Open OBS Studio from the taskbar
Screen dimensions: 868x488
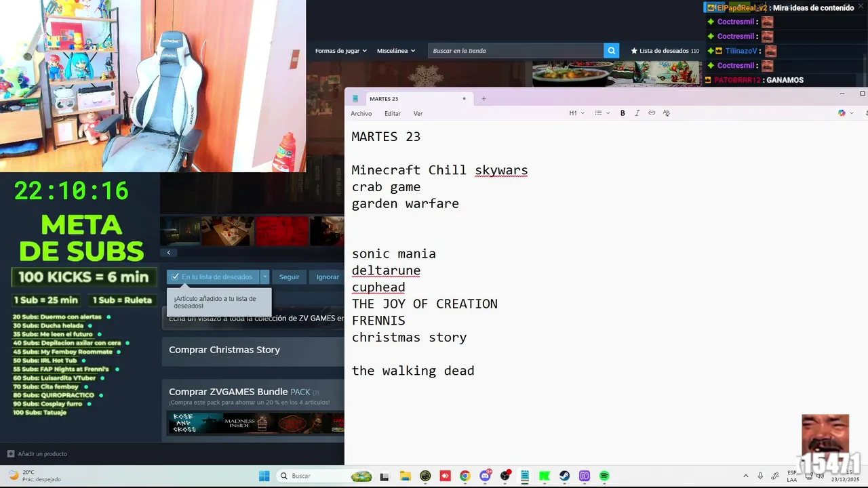[505, 476]
